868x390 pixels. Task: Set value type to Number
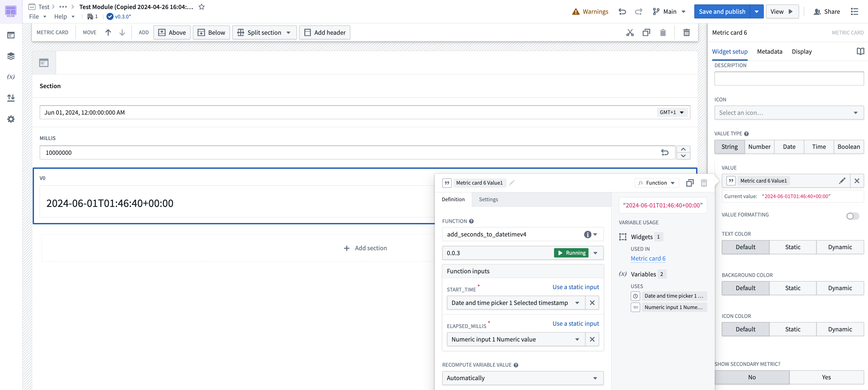(759, 147)
